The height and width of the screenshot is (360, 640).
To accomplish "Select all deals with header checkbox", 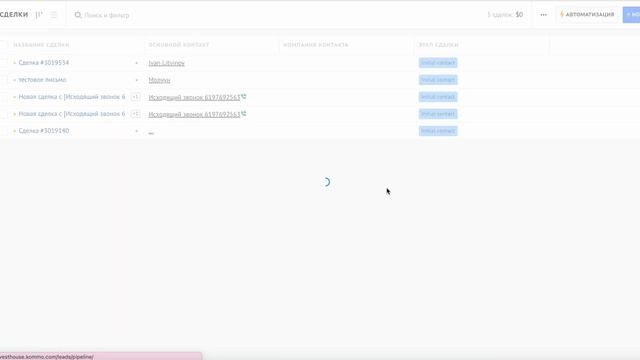I will pyautogui.click(x=4, y=45).
